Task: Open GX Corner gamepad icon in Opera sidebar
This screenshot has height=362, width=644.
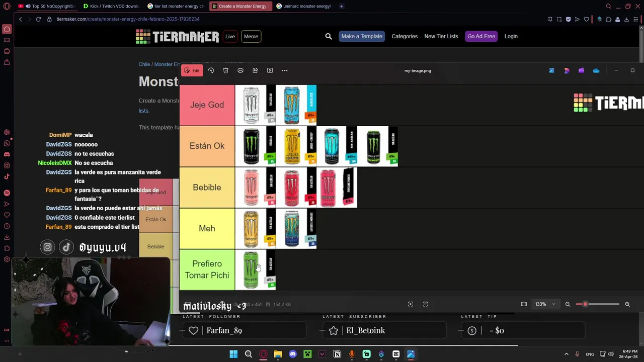Action: (7, 40)
